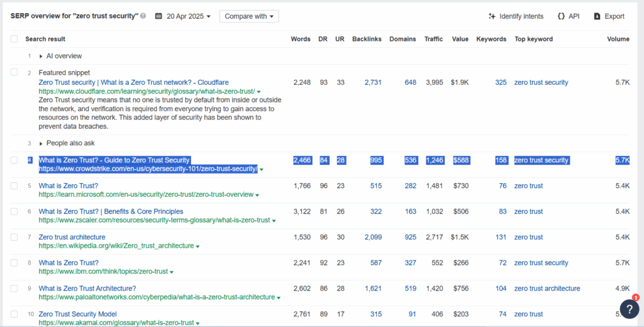Check the box for the IBM result row

(14, 263)
